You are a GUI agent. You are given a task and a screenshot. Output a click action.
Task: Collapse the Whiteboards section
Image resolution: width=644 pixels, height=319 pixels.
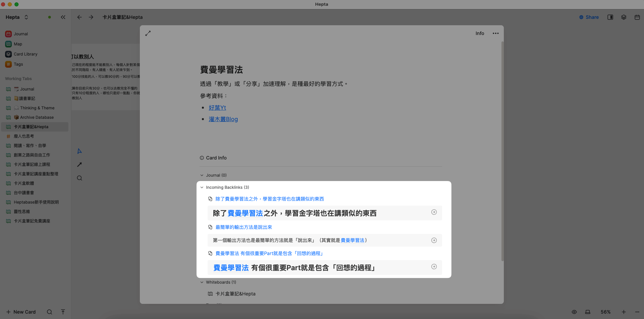coord(202,282)
